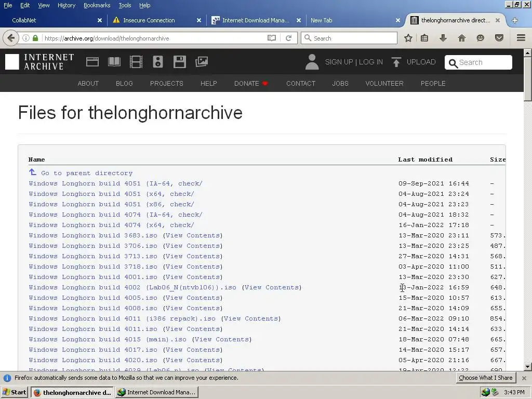Screen dimensions: 532x399
Task: Open the chat smiley icon in toolbar
Action: click(480, 38)
